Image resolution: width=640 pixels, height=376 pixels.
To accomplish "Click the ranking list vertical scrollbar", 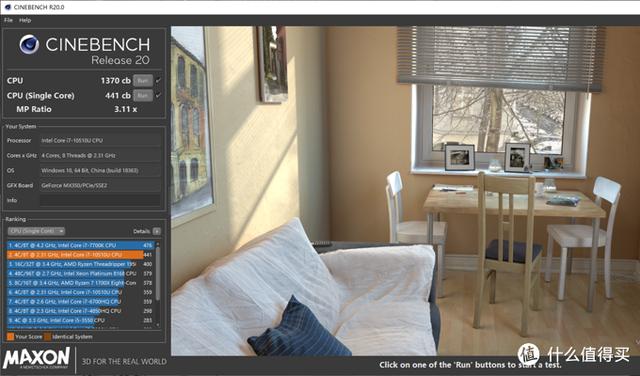I will (x=158, y=285).
